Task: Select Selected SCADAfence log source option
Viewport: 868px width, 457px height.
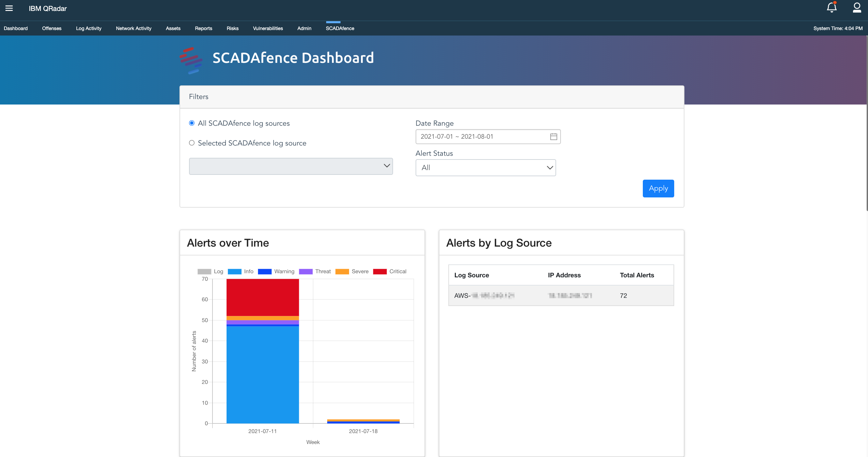Action: pyautogui.click(x=191, y=143)
